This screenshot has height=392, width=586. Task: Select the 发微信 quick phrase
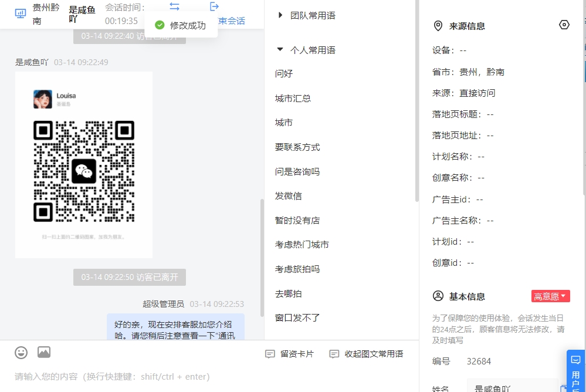point(288,196)
